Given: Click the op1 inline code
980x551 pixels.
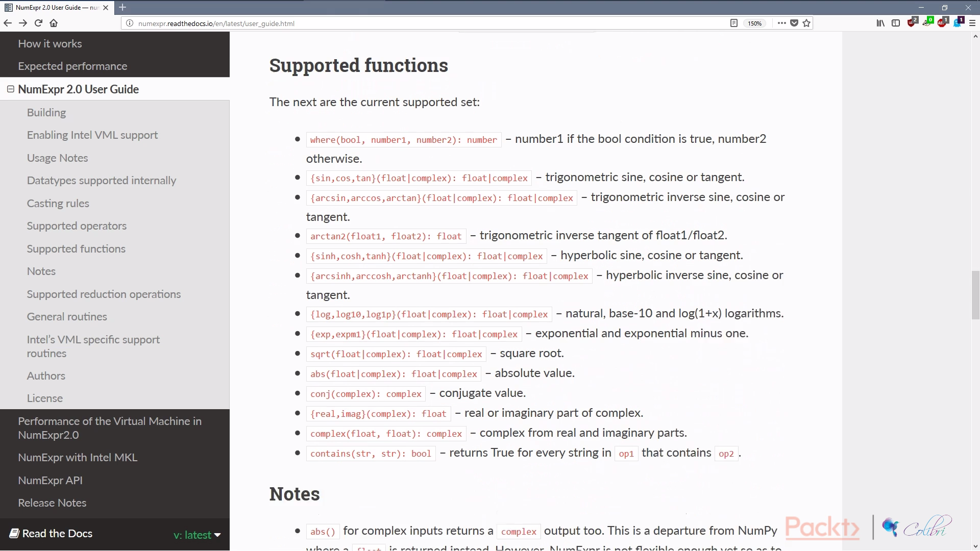Looking at the screenshot, I should click(x=626, y=454).
